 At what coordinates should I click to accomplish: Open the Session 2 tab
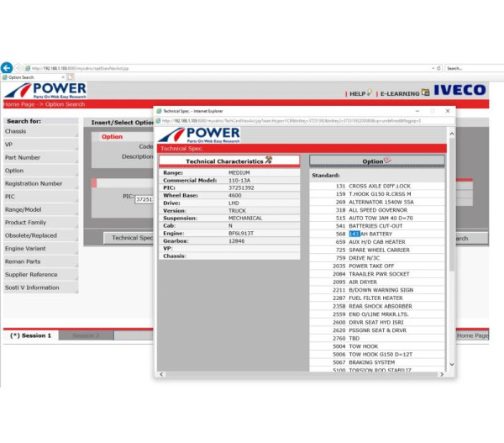[85, 335]
